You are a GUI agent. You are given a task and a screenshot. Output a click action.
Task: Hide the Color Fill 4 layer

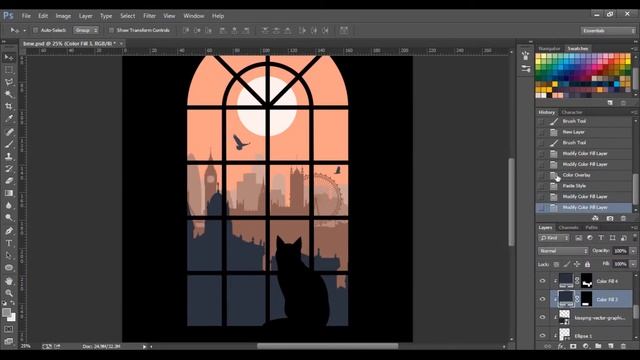tap(542, 281)
